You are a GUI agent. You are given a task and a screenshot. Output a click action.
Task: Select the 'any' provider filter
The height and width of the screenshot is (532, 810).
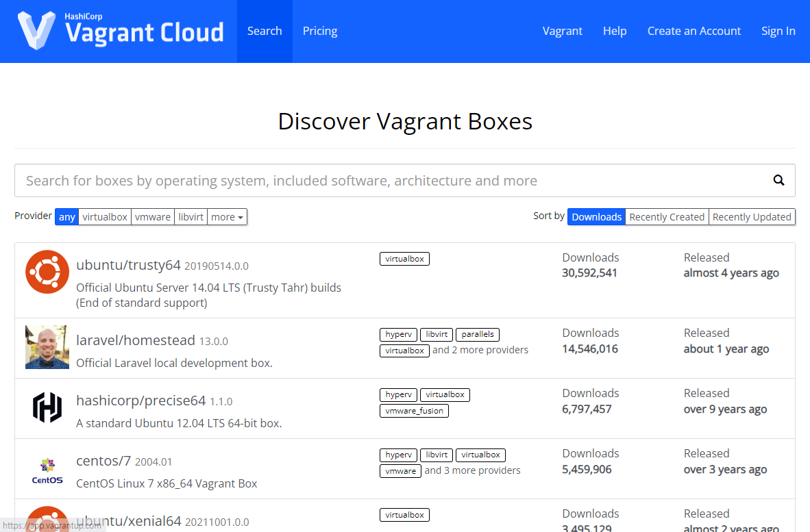click(66, 217)
